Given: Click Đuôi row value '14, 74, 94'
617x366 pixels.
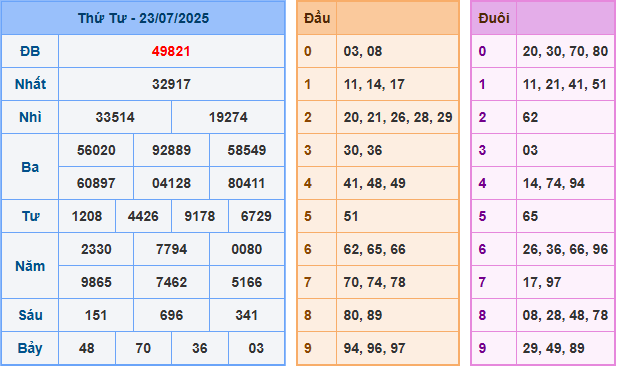Looking at the screenshot, I should tap(554, 183).
